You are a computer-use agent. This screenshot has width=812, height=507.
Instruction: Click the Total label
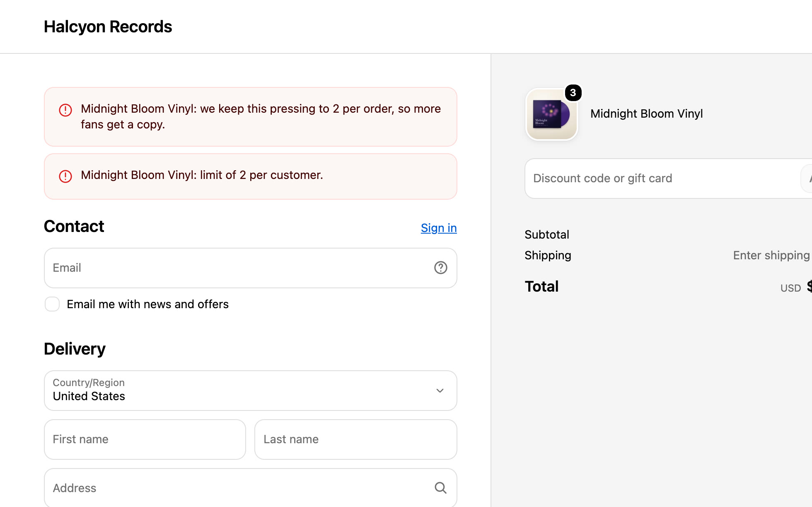[541, 286]
